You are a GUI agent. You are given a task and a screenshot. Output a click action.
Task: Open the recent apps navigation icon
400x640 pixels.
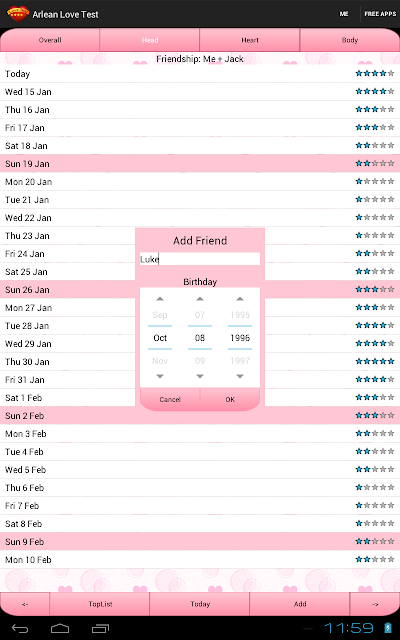(x=100, y=628)
